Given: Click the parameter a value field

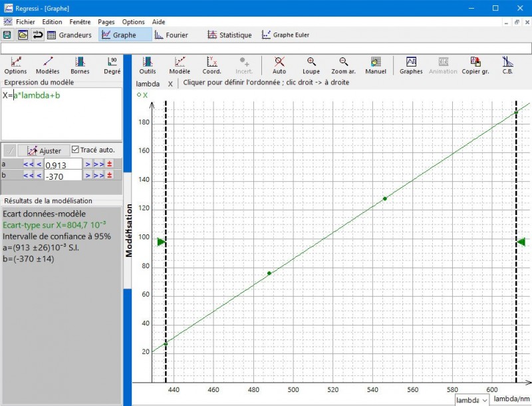Looking at the screenshot, I should [63, 164].
